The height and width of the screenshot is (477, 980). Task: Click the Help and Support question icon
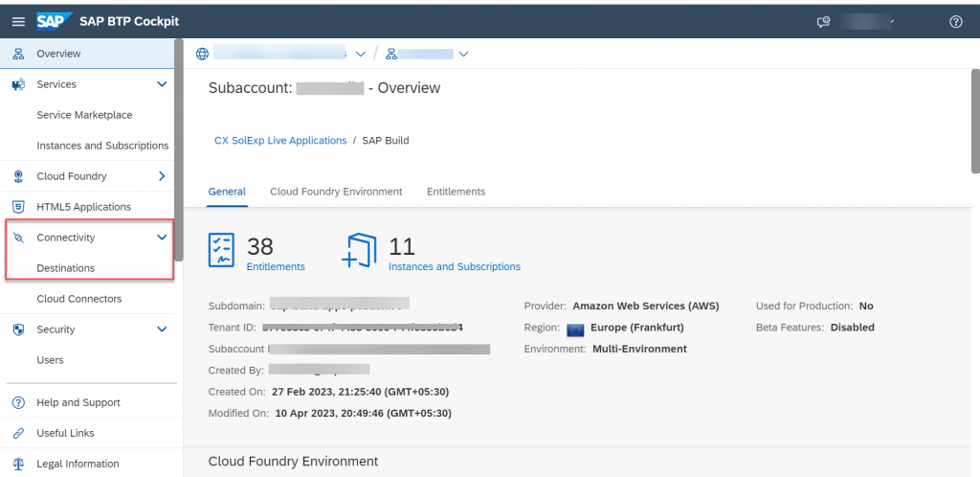tap(19, 402)
